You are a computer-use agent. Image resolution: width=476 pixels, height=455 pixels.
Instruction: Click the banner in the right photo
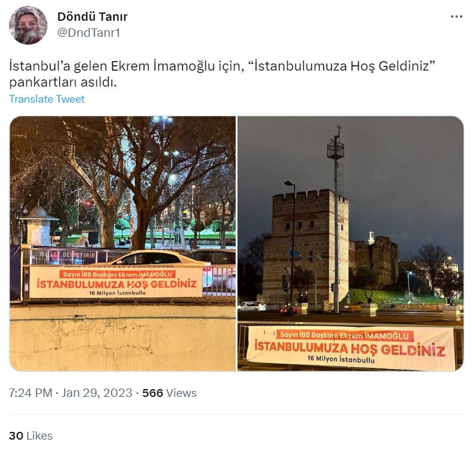350,347
